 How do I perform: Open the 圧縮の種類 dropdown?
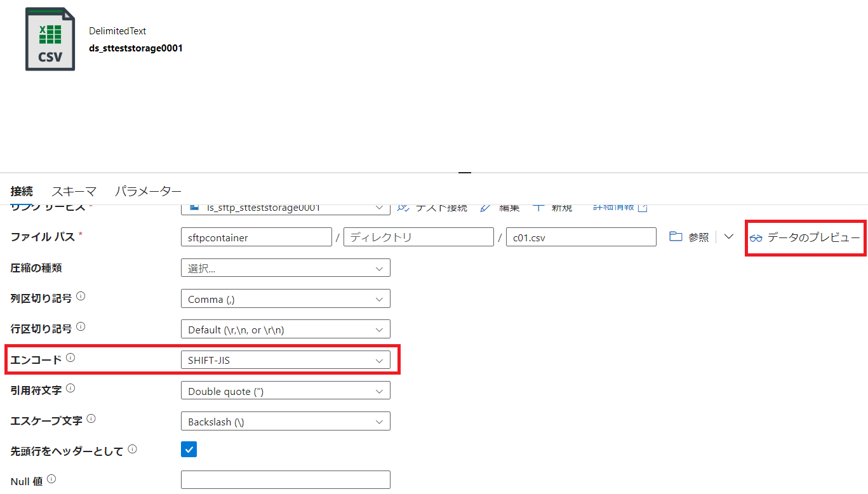[x=286, y=268]
